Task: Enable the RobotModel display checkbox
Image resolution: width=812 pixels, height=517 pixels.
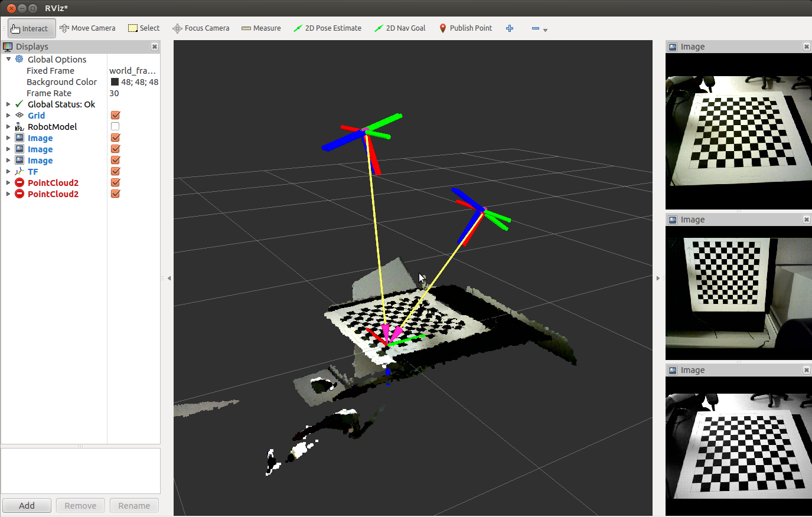Action: click(x=115, y=127)
